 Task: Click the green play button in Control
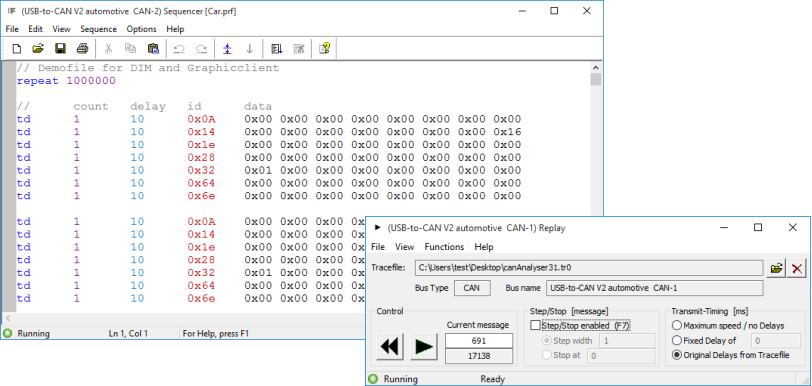[x=424, y=346]
